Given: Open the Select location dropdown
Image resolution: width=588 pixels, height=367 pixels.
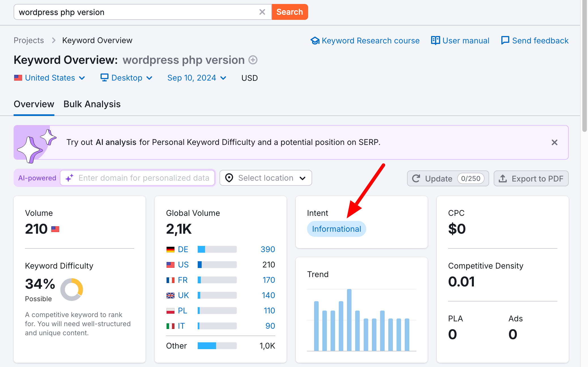Looking at the screenshot, I should click(266, 178).
